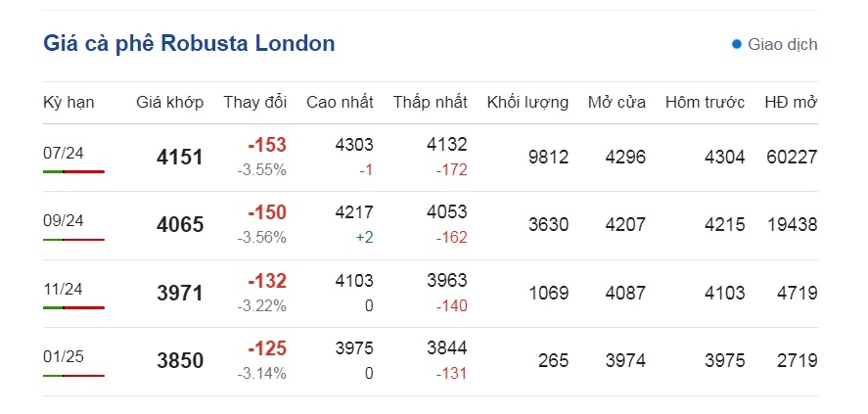Click the matched price 4151
Image resolution: width=868 pixels, height=414 pixels.
pos(180,158)
